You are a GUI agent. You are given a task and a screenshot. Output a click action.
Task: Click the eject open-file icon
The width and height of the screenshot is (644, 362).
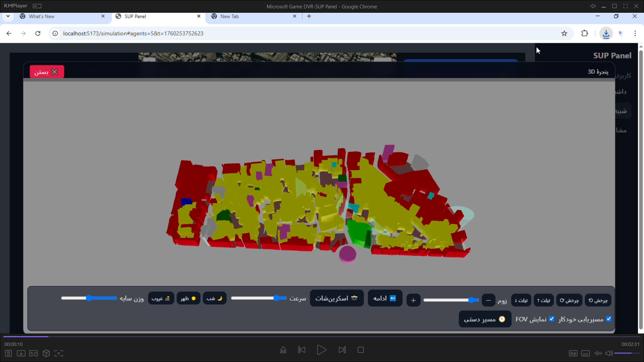coord(283,350)
